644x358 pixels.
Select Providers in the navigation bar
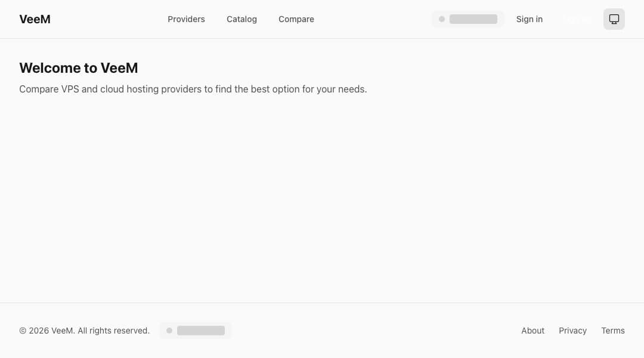click(x=186, y=19)
